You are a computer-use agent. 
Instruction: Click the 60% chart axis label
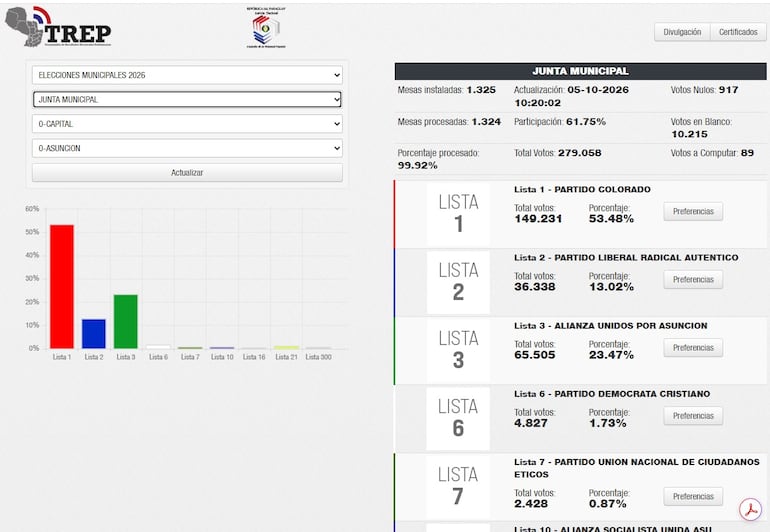(32, 209)
